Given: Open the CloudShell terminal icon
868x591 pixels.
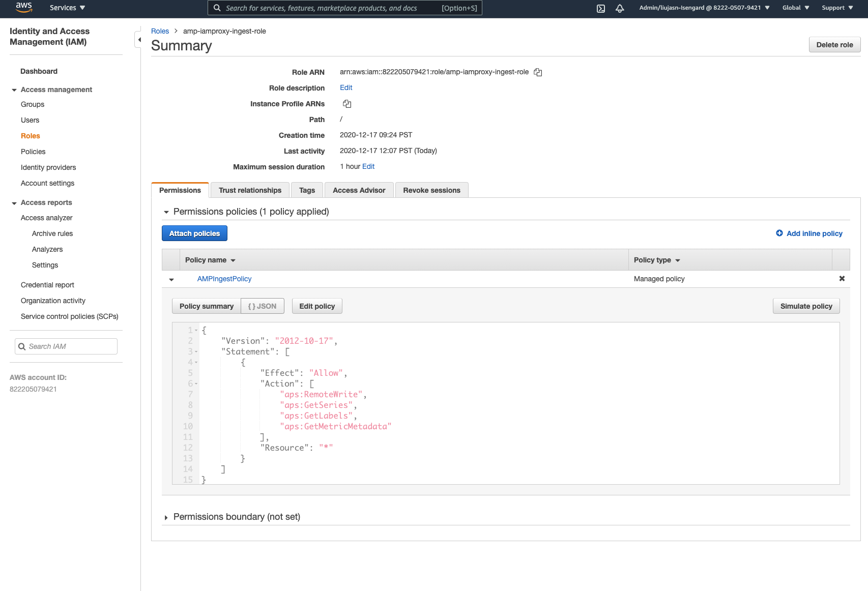Looking at the screenshot, I should click(601, 8).
